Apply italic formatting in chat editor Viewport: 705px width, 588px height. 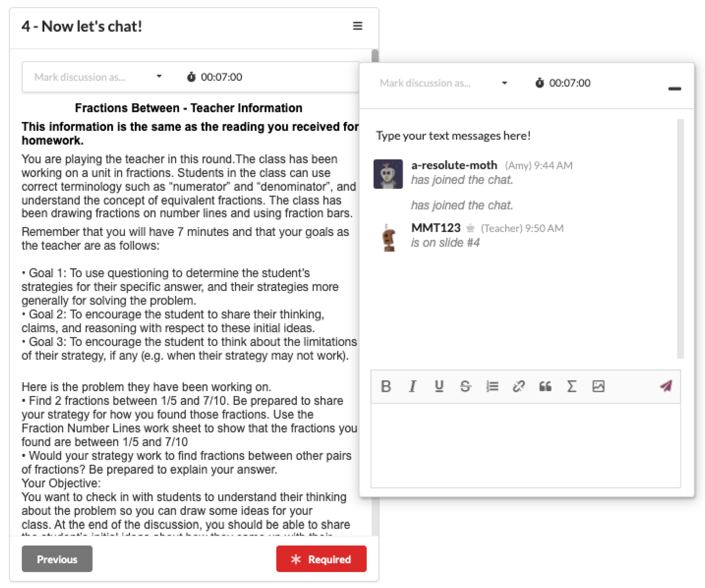412,386
